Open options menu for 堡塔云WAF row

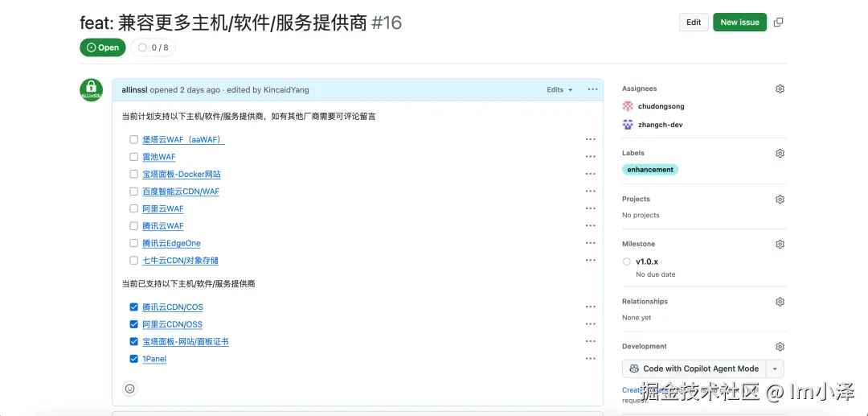591,139
